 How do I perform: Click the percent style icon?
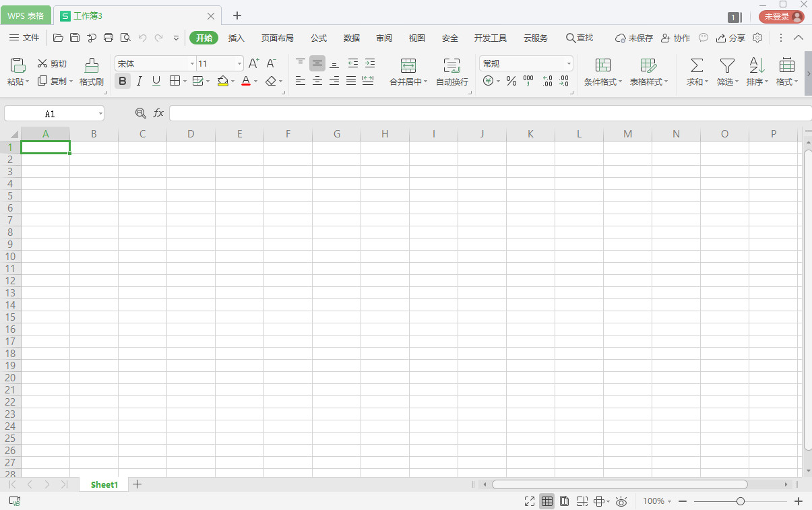pos(511,82)
